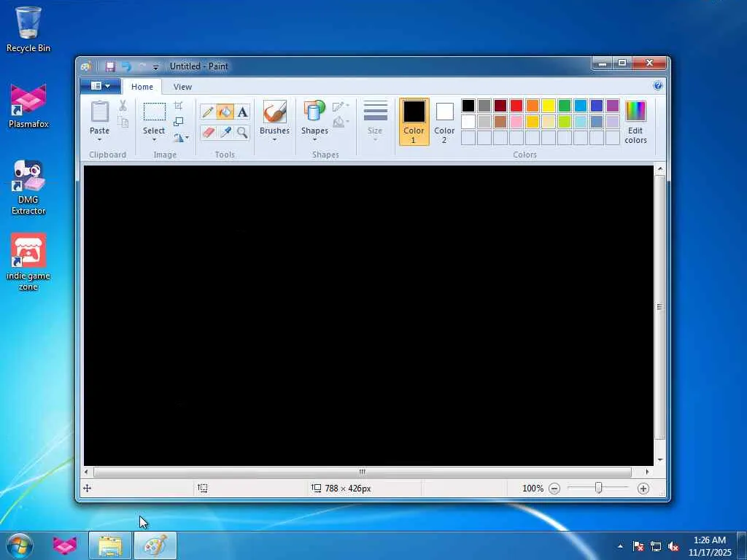Select indie game zone desktop icon

(28, 262)
